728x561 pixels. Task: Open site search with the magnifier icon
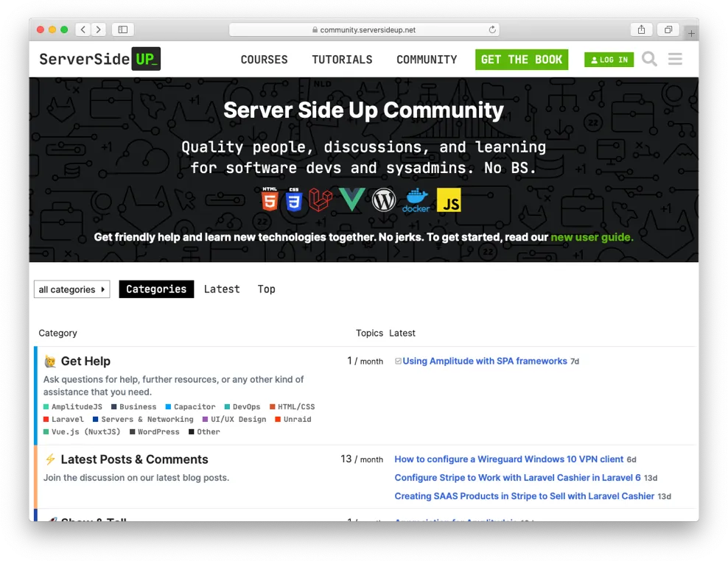[x=649, y=59]
